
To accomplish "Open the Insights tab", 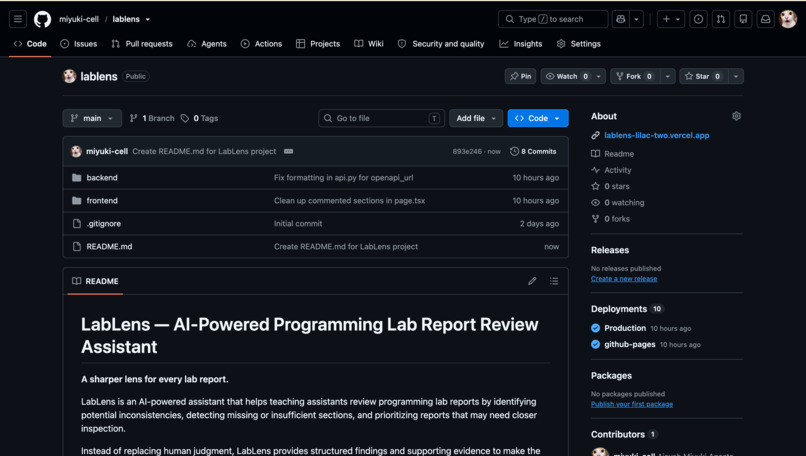I will coord(521,44).
